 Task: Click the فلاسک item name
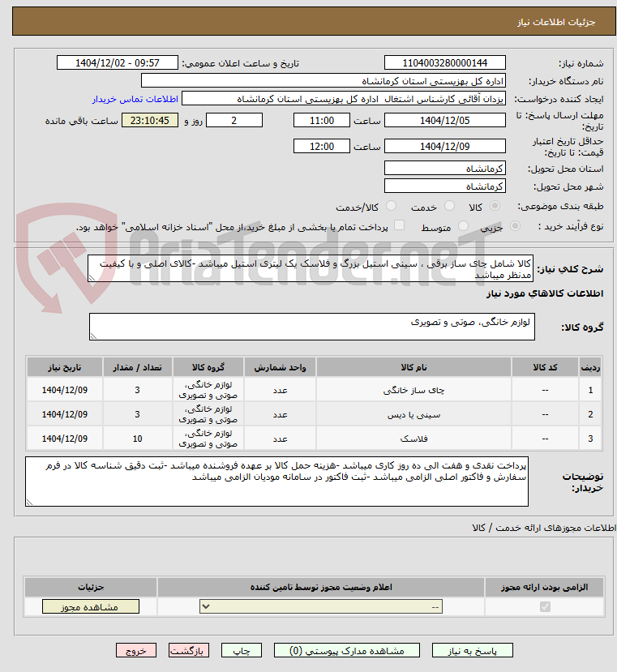(413, 439)
